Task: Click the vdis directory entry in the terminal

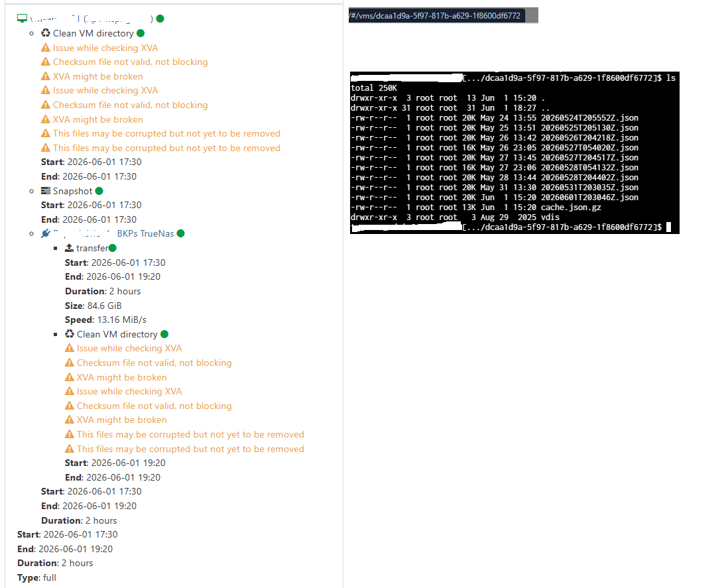Action: (x=550, y=217)
